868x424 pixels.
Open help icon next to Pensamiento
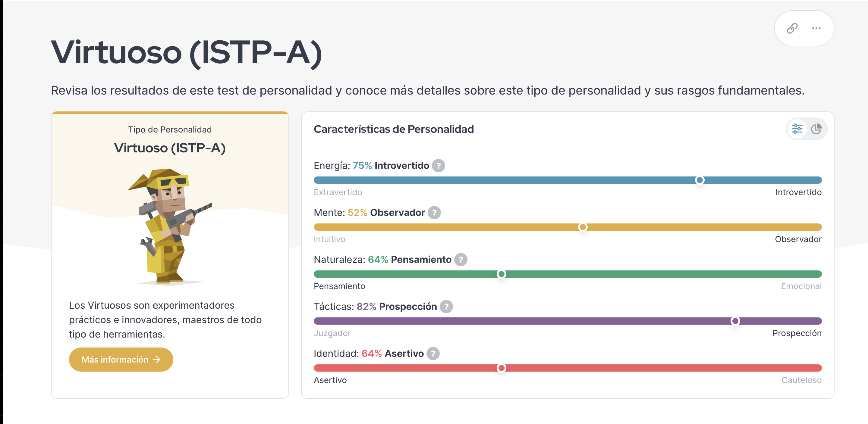click(x=461, y=260)
